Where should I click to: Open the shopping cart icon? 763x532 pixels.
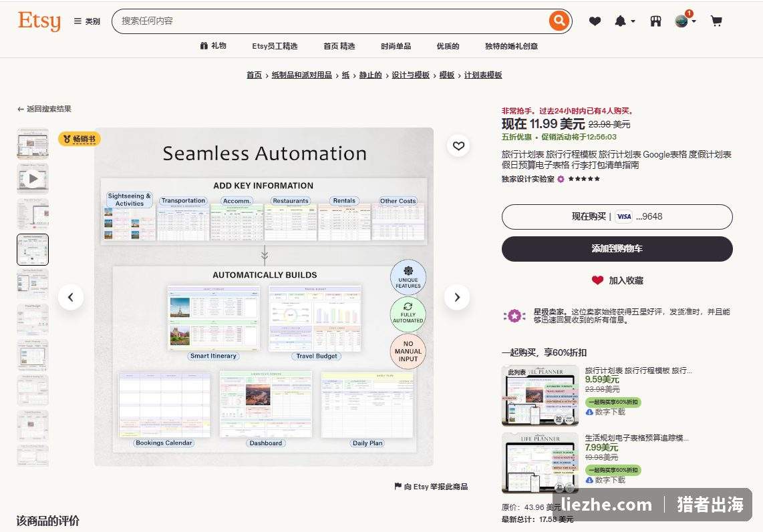pyautogui.click(x=716, y=21)
